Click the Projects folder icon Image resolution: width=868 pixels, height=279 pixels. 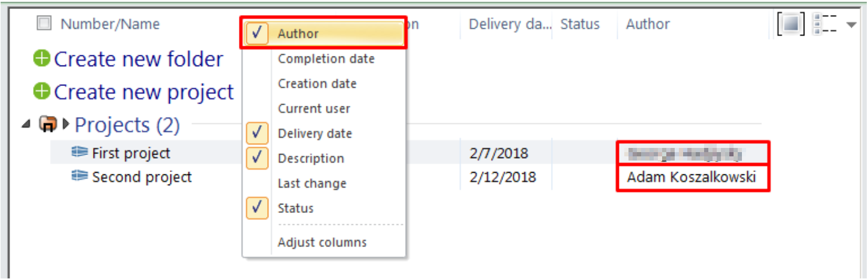[x=47, y=124]
